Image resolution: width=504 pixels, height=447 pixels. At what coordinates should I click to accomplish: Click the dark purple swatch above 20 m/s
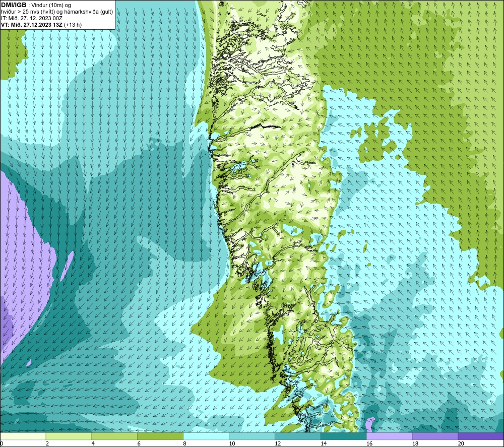pos(481,436)
